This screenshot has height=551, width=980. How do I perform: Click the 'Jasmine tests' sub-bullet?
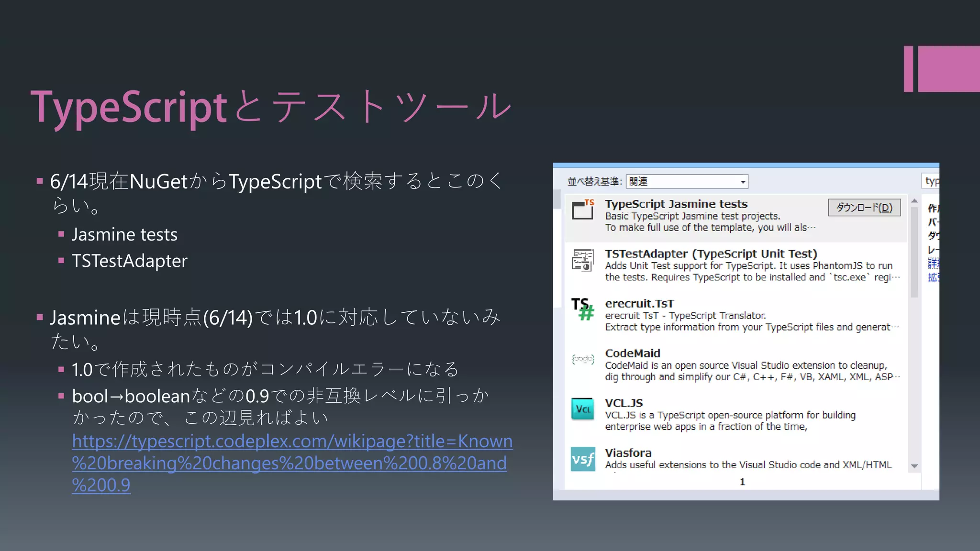pos(124,235)
